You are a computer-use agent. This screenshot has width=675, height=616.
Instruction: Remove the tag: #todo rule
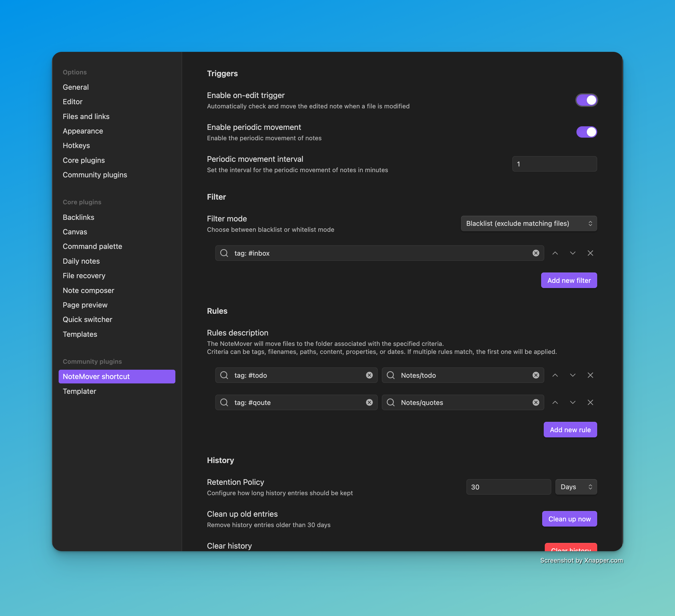(590, 375)
